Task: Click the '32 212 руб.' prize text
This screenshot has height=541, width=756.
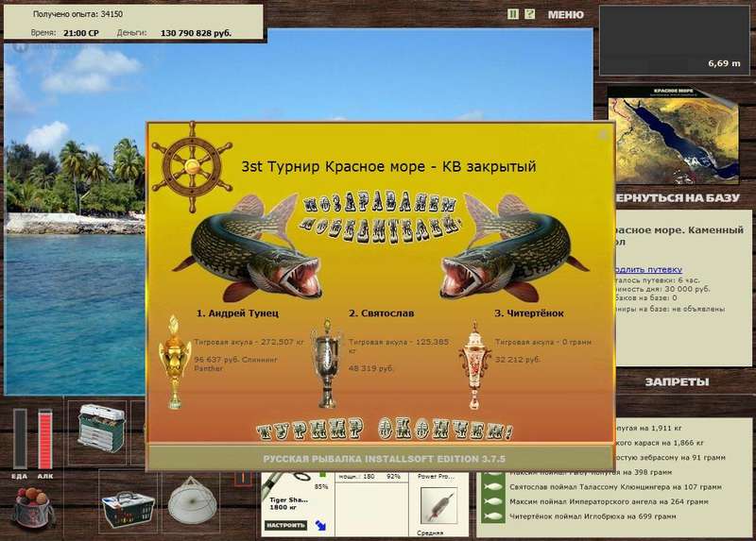Action: [517, 360]
